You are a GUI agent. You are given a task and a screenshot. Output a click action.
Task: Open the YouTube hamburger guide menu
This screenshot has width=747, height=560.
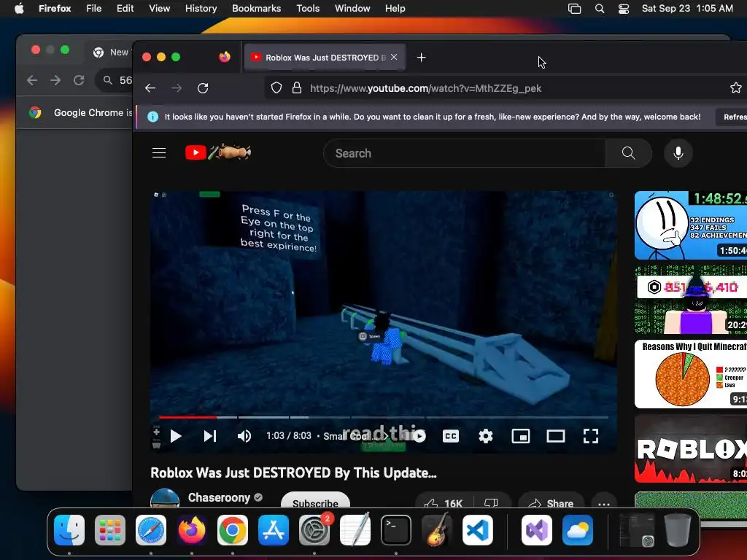[159, 153]
